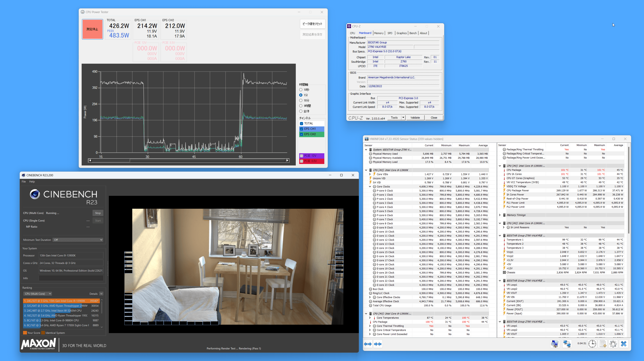The image size is (644, 361).
Task: Click Cinebench sphere logo
Action: (x=35, y=194)
